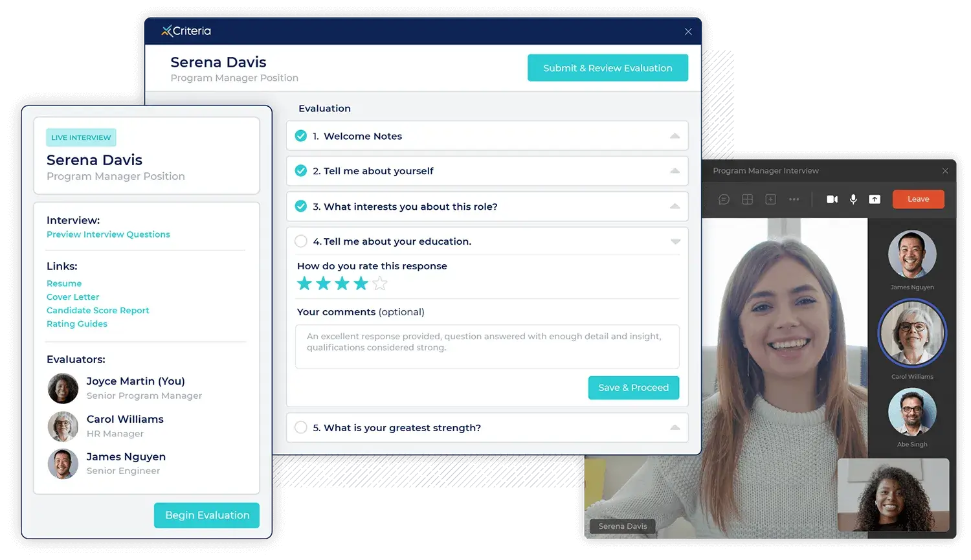Toggle checkmark for What interests you question

coord(301,207)
